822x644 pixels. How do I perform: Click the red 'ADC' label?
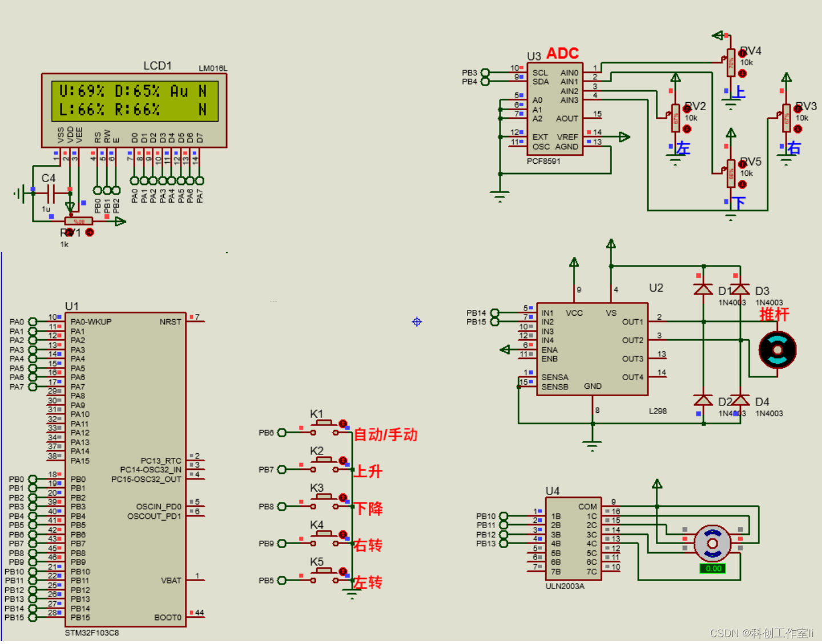point(563,54)
